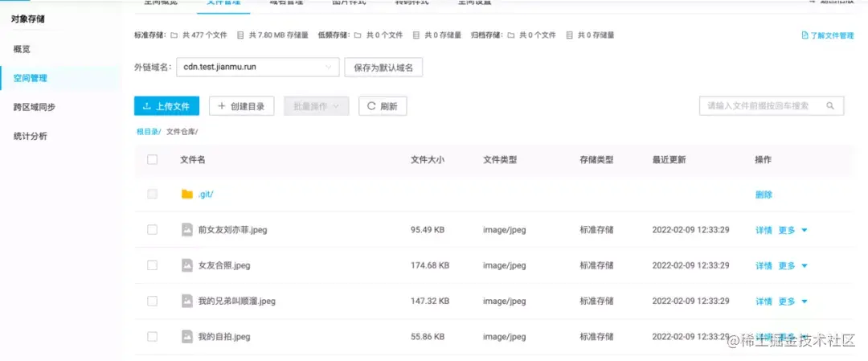Viewport: 868px width, 361px height.
Task: View 详情 for 前女友刘亦菲.jpeg
Action: click(764, 230)
